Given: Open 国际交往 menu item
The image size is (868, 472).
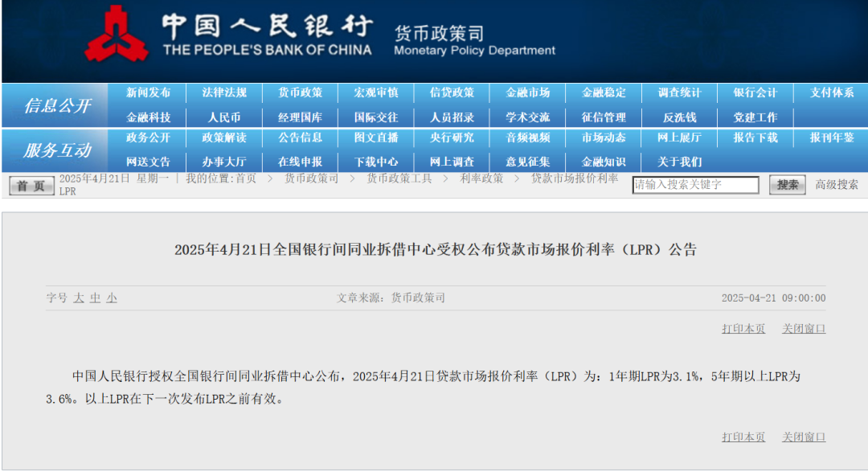Looking at the screenshot, I should [376, 117].
